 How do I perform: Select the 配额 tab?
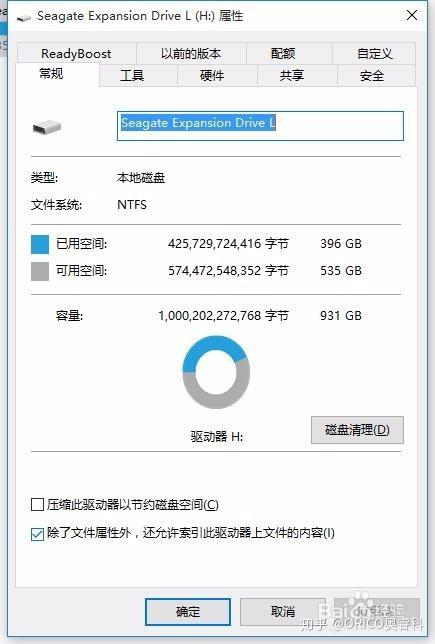pos(283,54)
